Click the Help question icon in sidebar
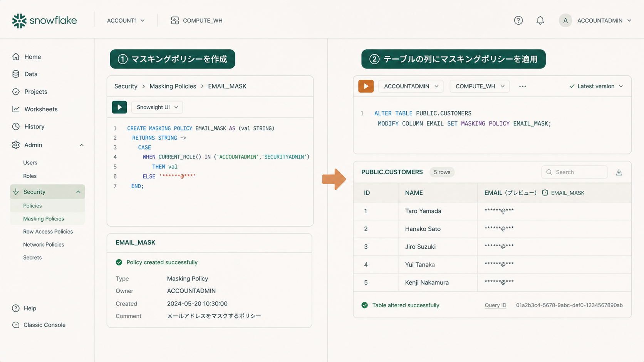The height and width of the screenshot is (362, 644). [16, 308]
